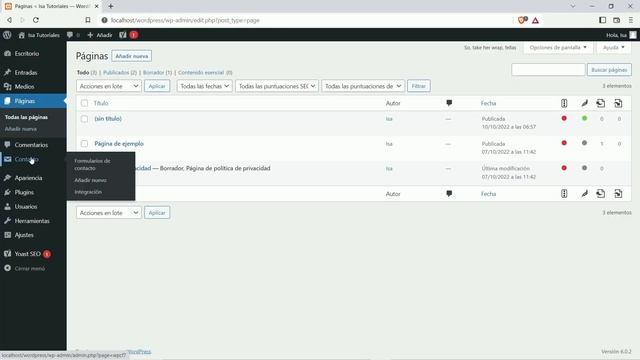Open a new browser tab
This screenshot has height=360, width=640.
pyautogui.click(x=111, y=6)
